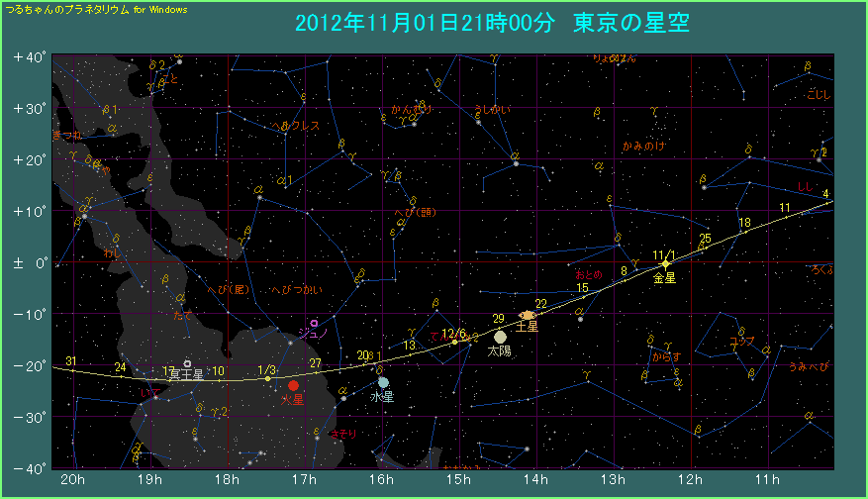Image resolution: width=868 pixels, height=499 pixels.
Task: Click the +40° declination axis label
Action: pos(30,57)
